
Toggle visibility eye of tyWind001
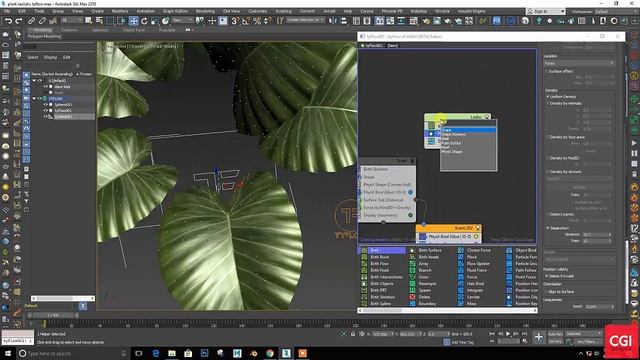click(x=45, y=116)
